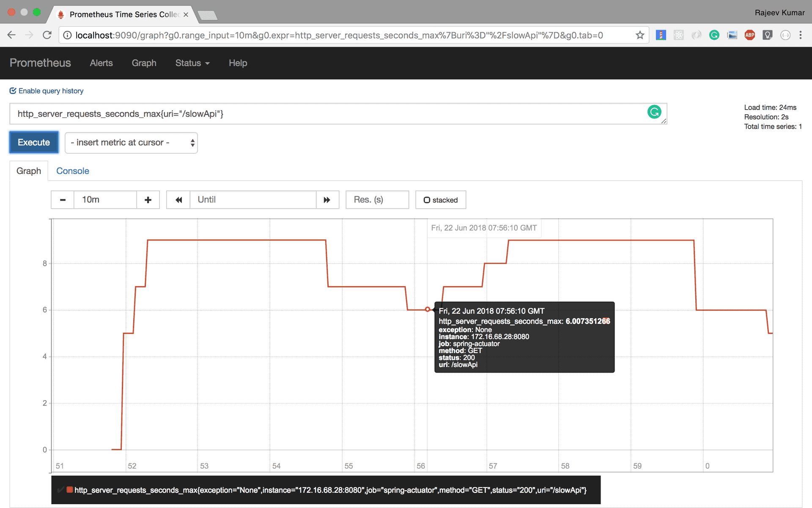Bookmark page with star icon
This screenshot has height=508, width=812.
click(639, 35)
